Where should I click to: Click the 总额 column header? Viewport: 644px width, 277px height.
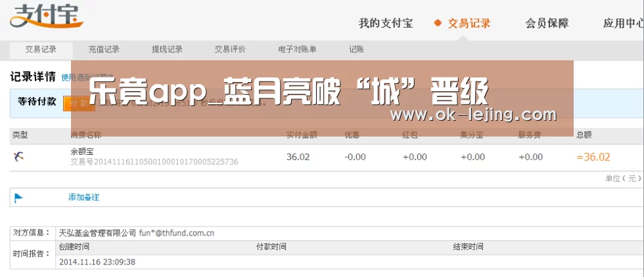click(x=584, y=135)
